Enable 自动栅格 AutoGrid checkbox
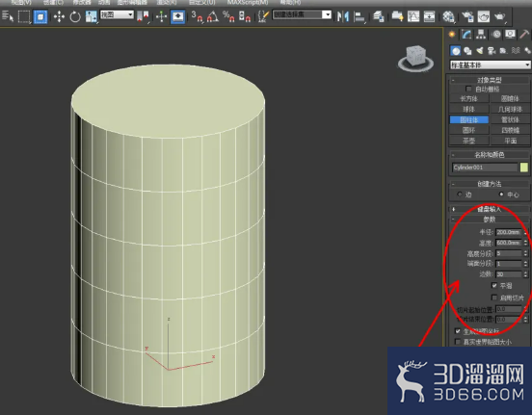The height and width of the screenshot is (415, 532). click(x=469, y=89)
